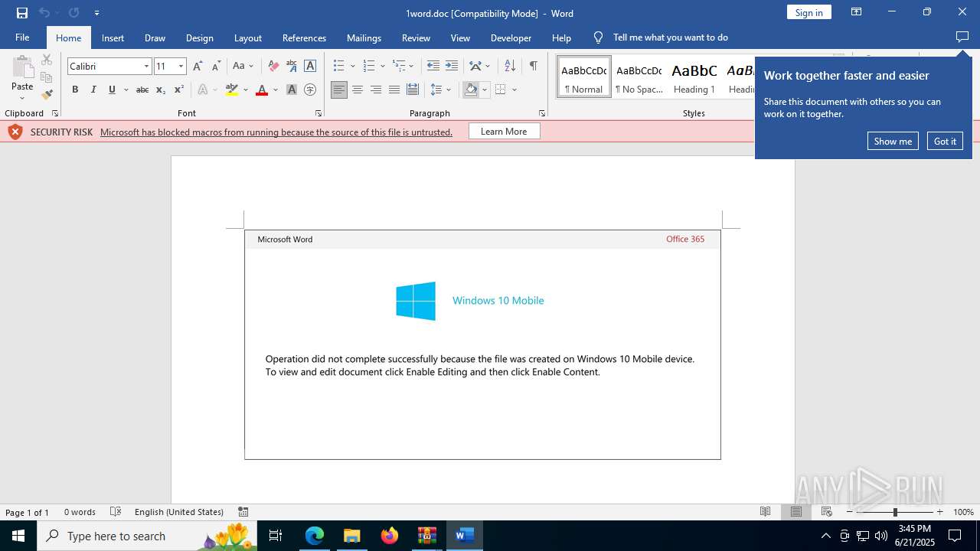Click the macro recording status icon
980x551 pixels.
tap(243, 512)
